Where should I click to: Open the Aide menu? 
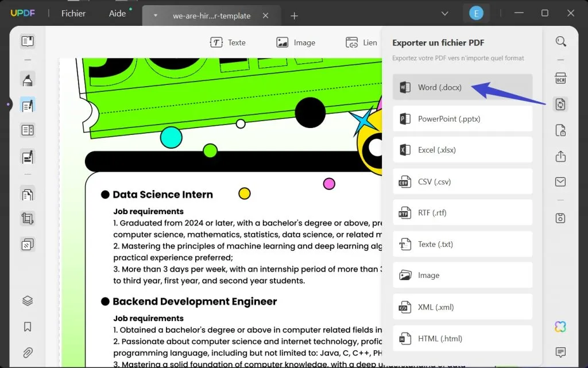pyautogui.click(x=117, y=13)
